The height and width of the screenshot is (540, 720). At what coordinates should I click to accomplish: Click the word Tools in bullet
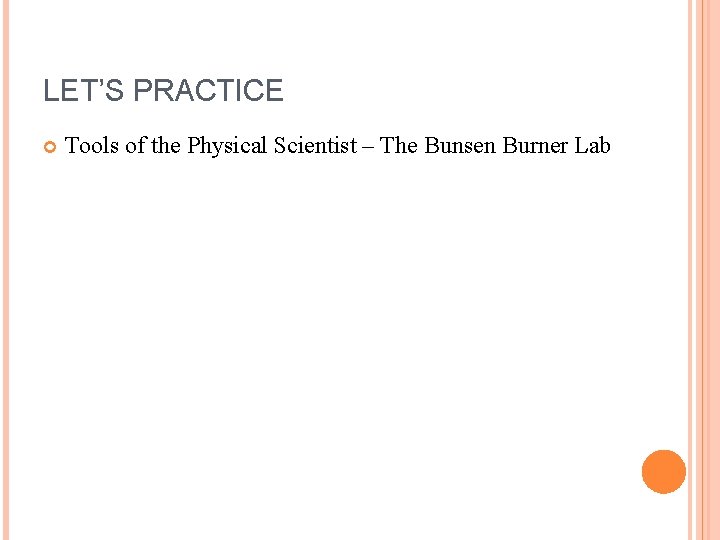click(92, 146)
